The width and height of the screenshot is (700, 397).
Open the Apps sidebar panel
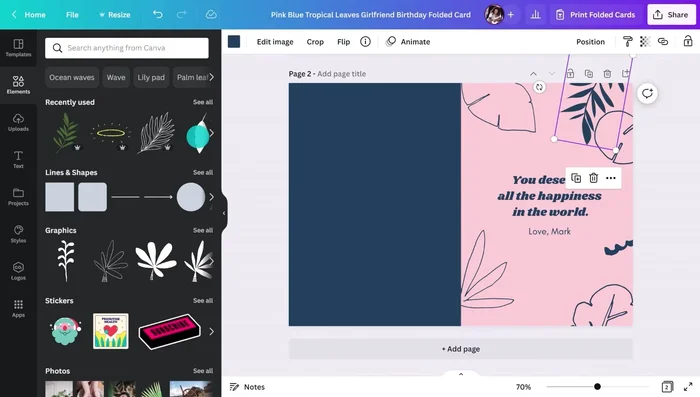pyautogui.click(x=18, y=308)
